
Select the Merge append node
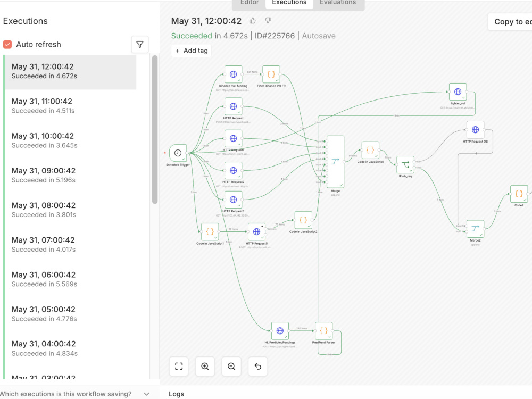pyautogui.click(x=335, y=162)
